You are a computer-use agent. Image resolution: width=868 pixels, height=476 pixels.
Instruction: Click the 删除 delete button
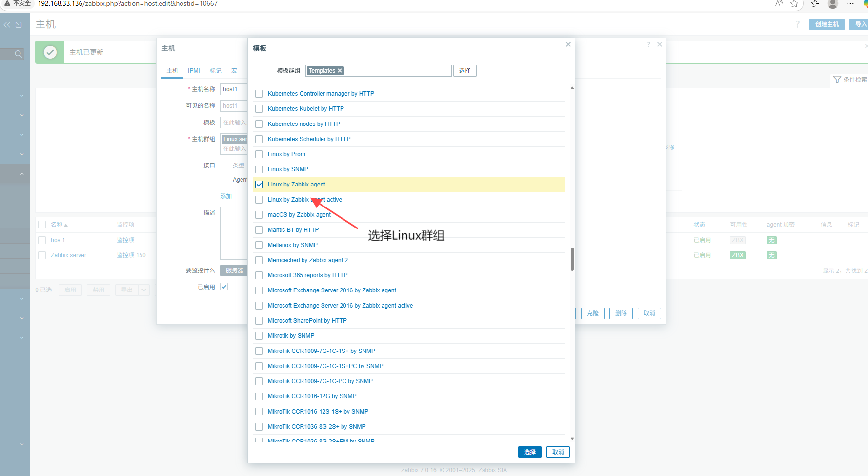pos(621,313)
